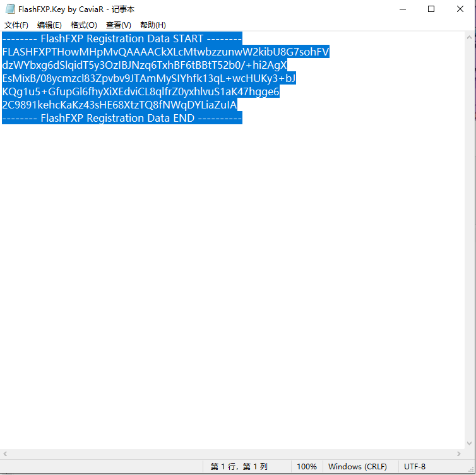Click line starting with 2C9891kehcKaKz43

(119, 105)
